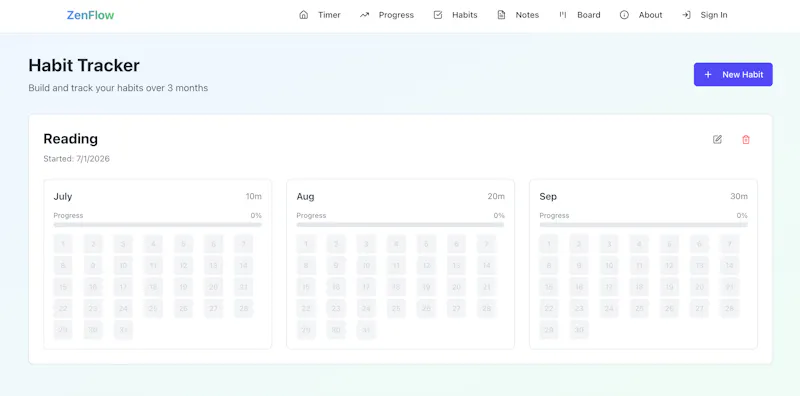Click the kanban icon beside Board
Screen dimensions: 800x396
(x=563, y=15)
